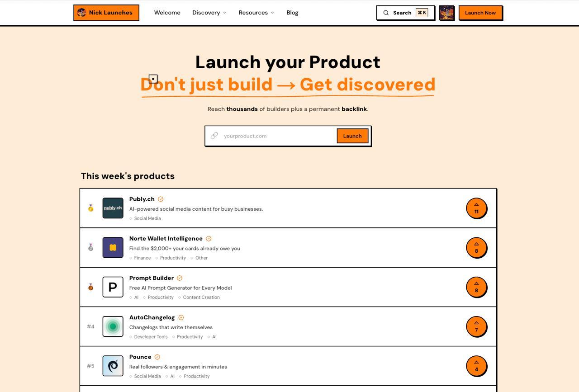Click verified badge next to AutoChangelog
Screen dimensions: 579x392
[x=181, y=317]
